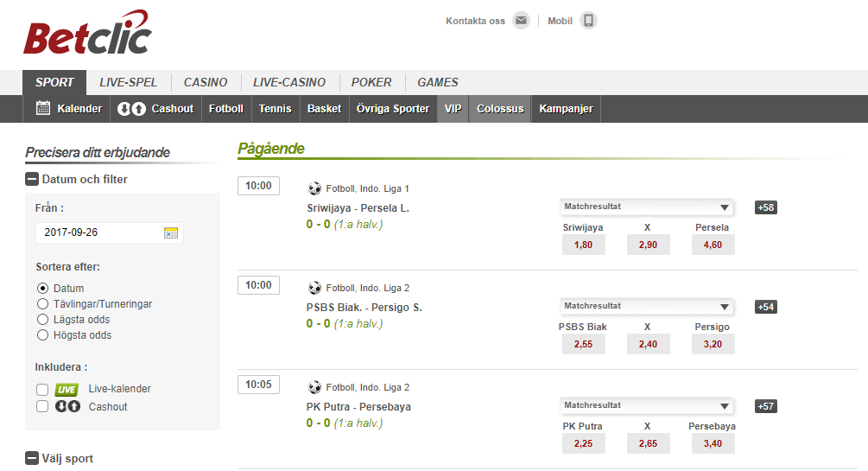Click the green LIVE badge icon
Screen dimensions: 868x471
tap(67, 390)
